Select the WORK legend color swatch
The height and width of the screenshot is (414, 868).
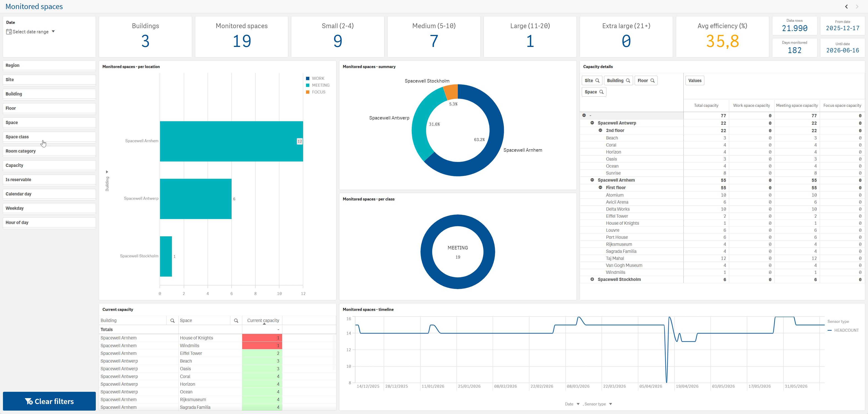[x=308, y=78]
